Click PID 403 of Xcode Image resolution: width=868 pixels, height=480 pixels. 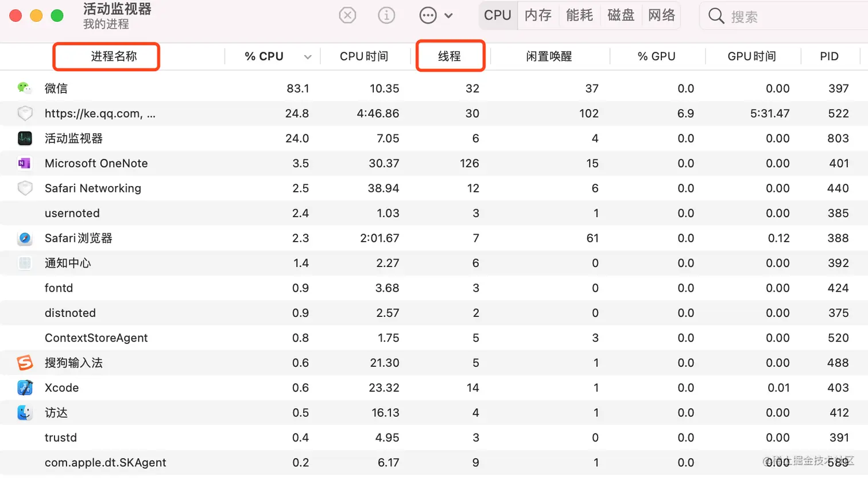click(838, 388)
